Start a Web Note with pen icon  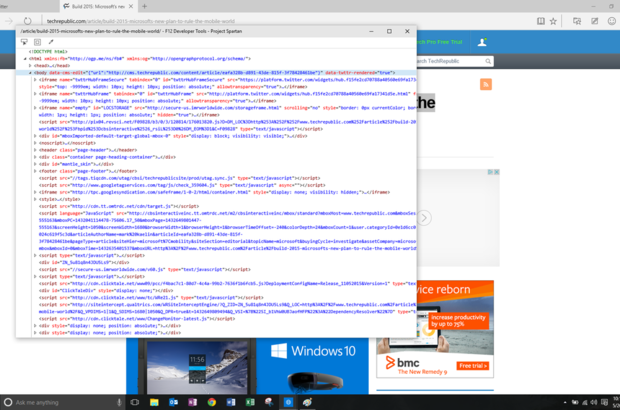pyautogui.click(x=594, y=21)
